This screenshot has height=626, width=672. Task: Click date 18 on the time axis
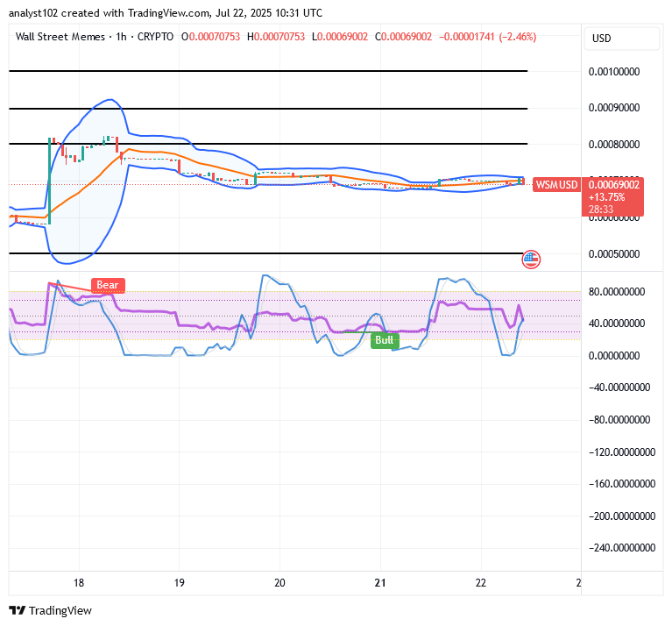click(79, 583)
